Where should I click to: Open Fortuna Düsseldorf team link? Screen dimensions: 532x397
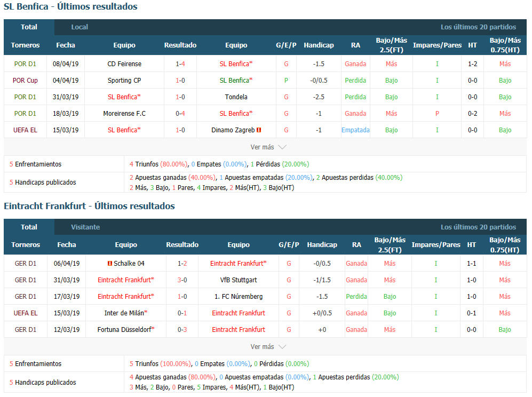click(x=125, y=329)
